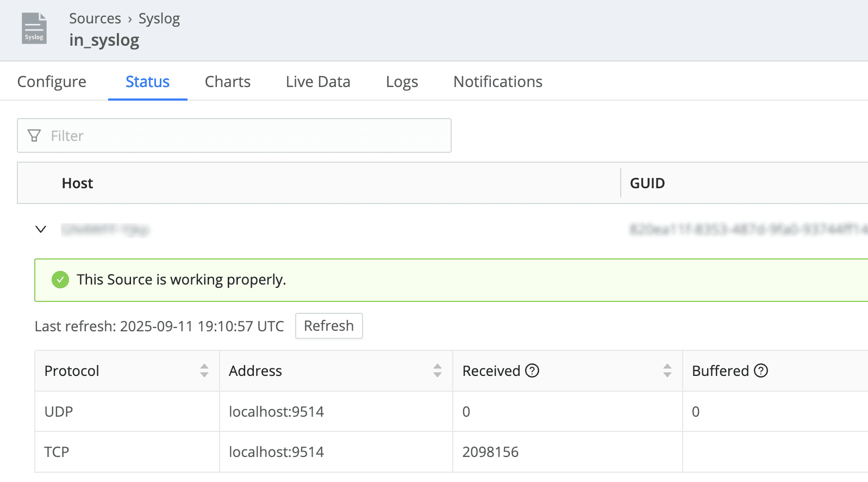Select the Status tab
The width and height of the screenshot is (868, 482).
147,82
